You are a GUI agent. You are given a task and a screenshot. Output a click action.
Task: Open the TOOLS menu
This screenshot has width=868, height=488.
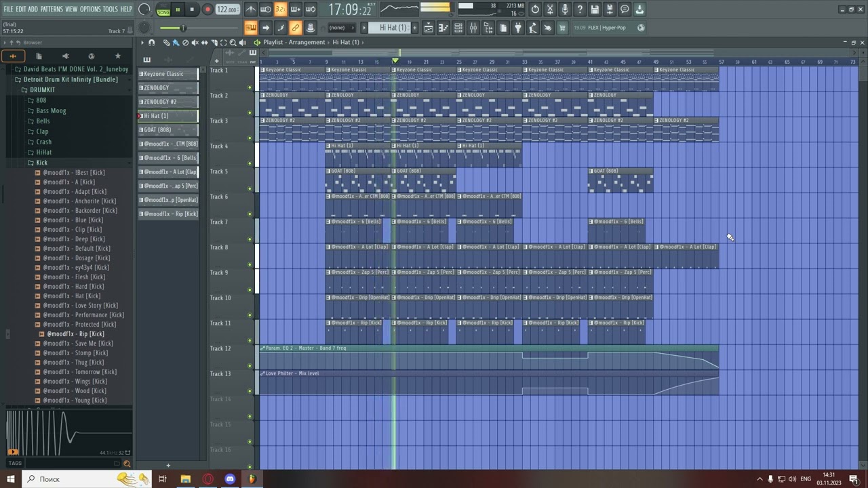point(110,9)
